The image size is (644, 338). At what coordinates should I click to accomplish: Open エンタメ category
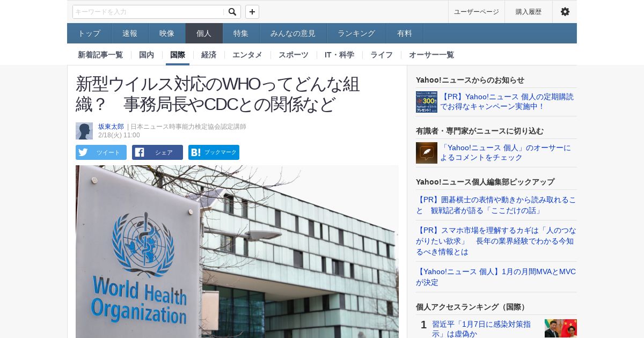tap(247, 55)
